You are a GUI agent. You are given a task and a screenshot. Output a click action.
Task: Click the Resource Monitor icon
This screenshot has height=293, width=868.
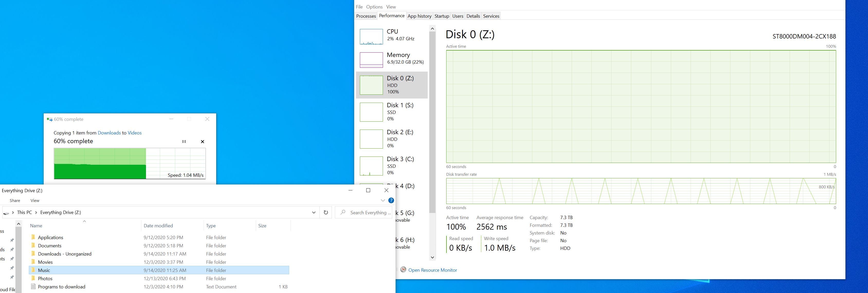pos(403,270)
